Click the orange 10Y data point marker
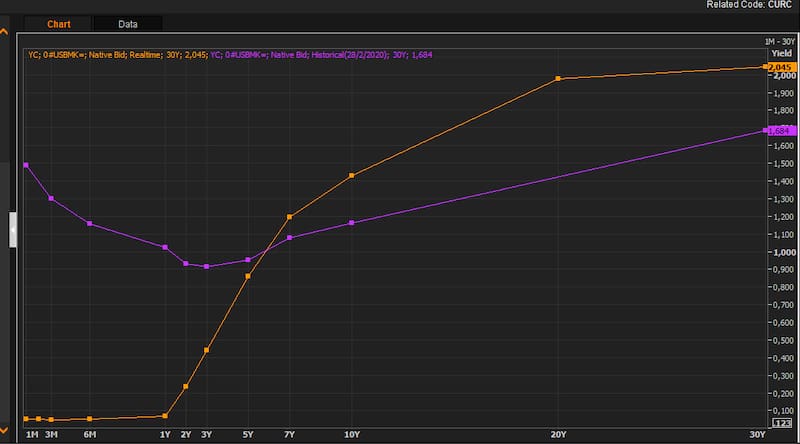 pyautogui.click(x=351, y=176)
